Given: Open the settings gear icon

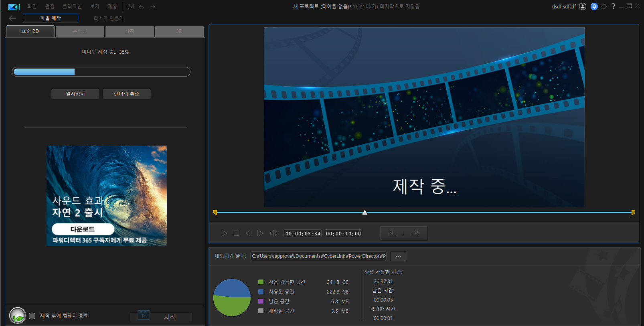Looking at the screenshot, I should pyautogui.click(x=604, y=6).
